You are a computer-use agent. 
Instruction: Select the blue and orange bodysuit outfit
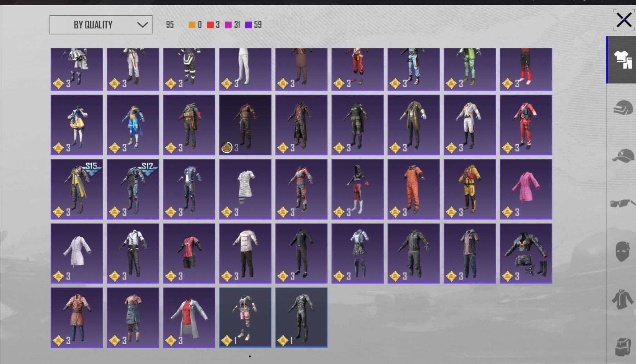133,125
